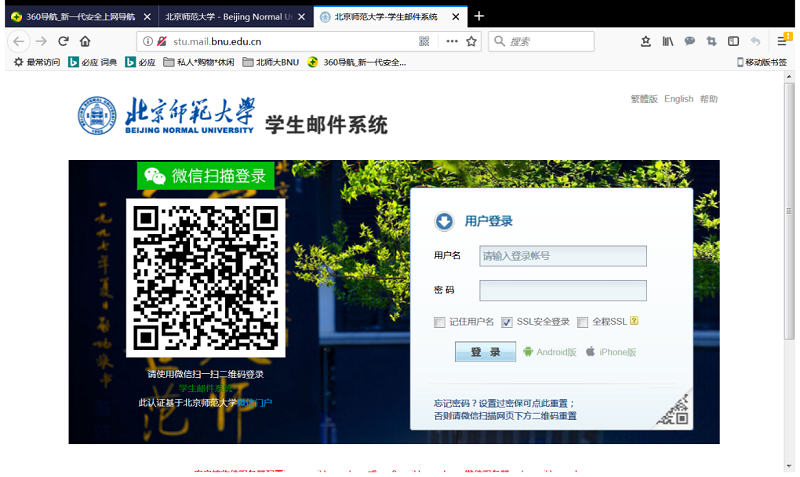Enable the 全程SSL checkbox

(582, 322)
